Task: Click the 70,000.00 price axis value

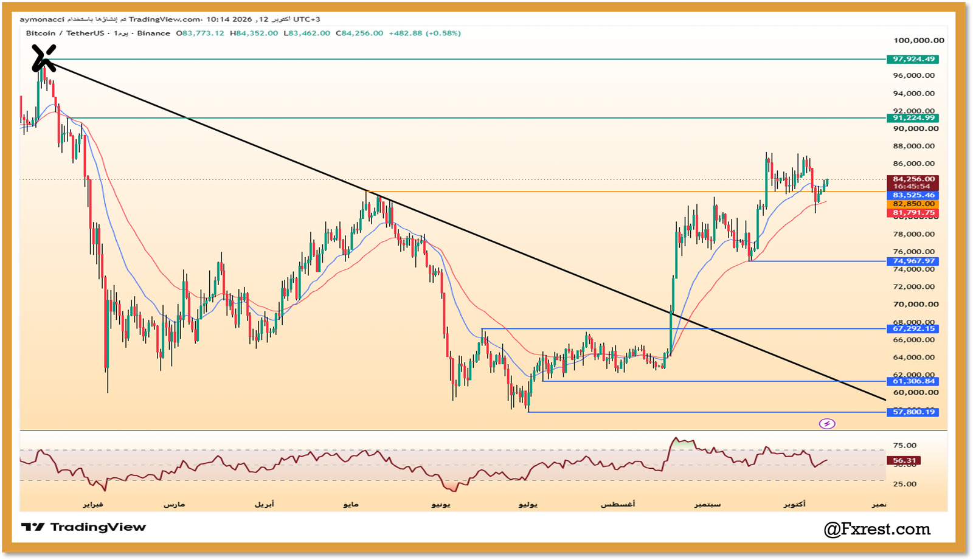Action: (x=916, y=304)
